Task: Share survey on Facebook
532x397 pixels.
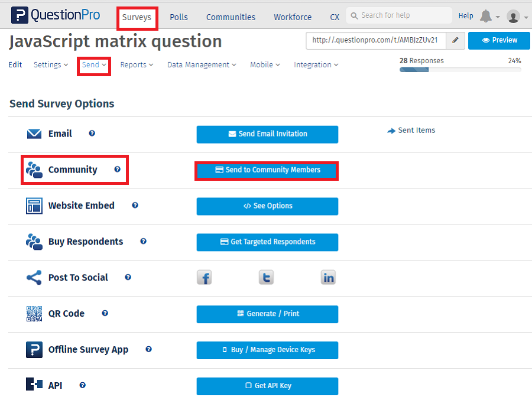Action: (205, 277)
